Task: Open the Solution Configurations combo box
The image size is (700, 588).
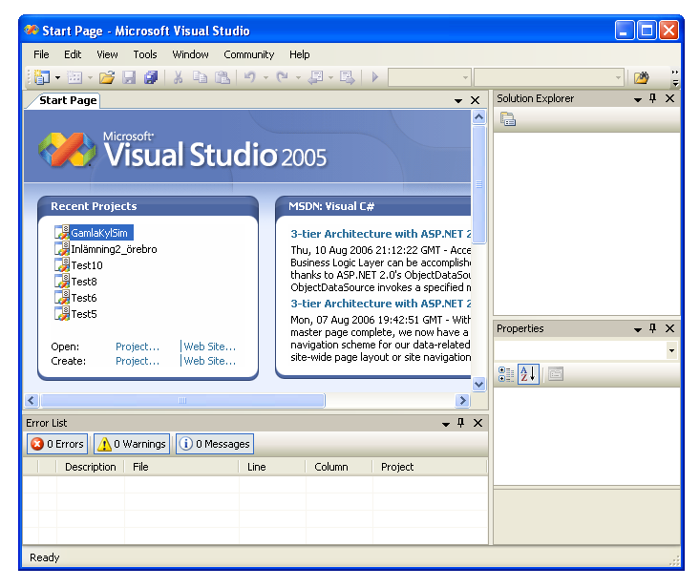Action: (x=430, y=77)
